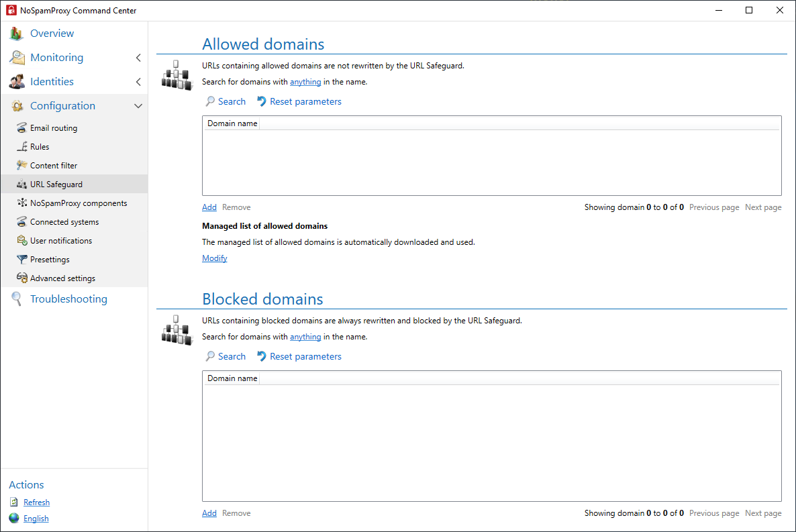Open Content filter page
Image resolution: width=796 pixels, height=532 pixels.
pos(53,166)
